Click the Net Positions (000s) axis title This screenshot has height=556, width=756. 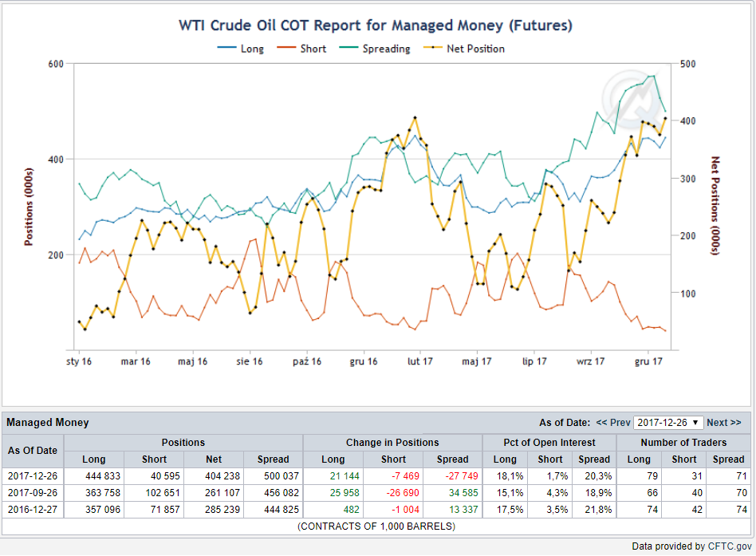tap(715, 206)
